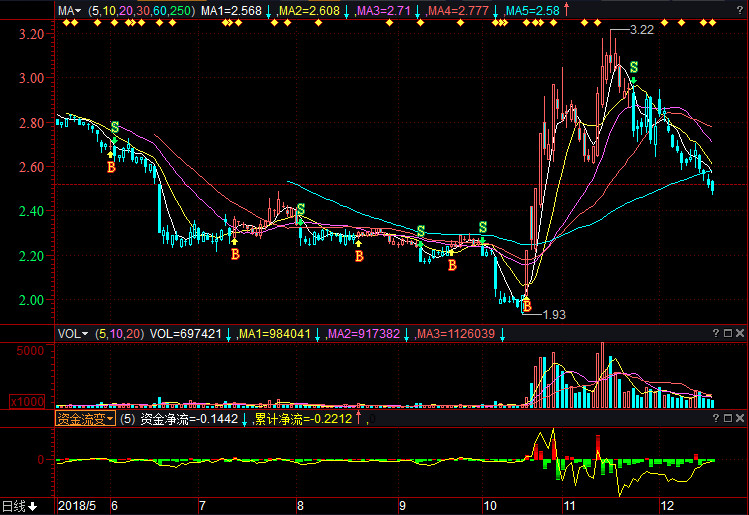Click the 5000 volume axis label
Image resolution: width=749 pixels, height=515 pixels.
[x=31, y=351]
